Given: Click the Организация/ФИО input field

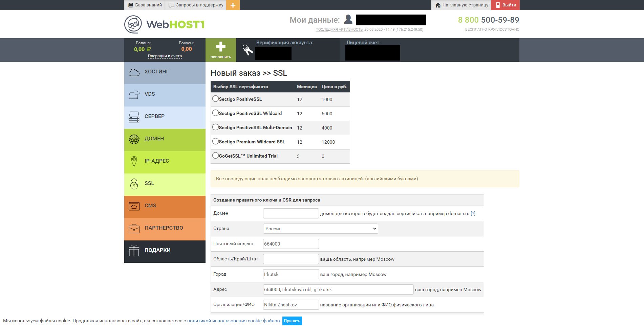Looking at the screenshot, I should pos(291,305).
